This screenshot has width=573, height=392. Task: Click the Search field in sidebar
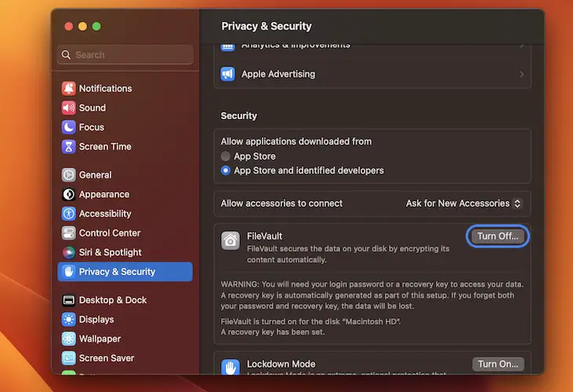coord(125,55)
